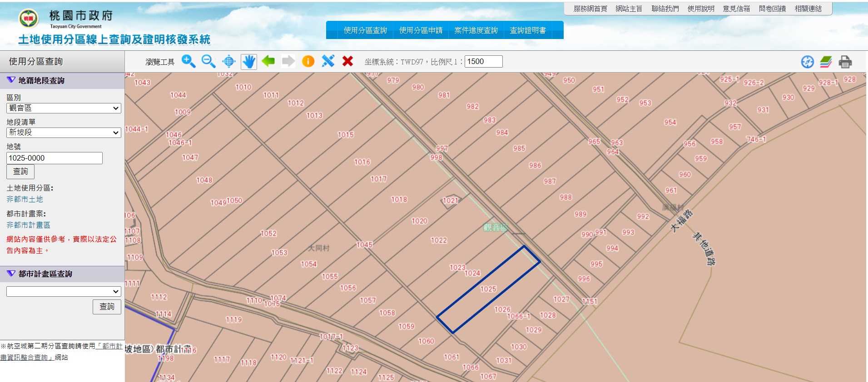This screenshot has height=382, width=868.
Task: Open the empty 都市計畫區查詢 dropdown
Action: pos(64,291)
